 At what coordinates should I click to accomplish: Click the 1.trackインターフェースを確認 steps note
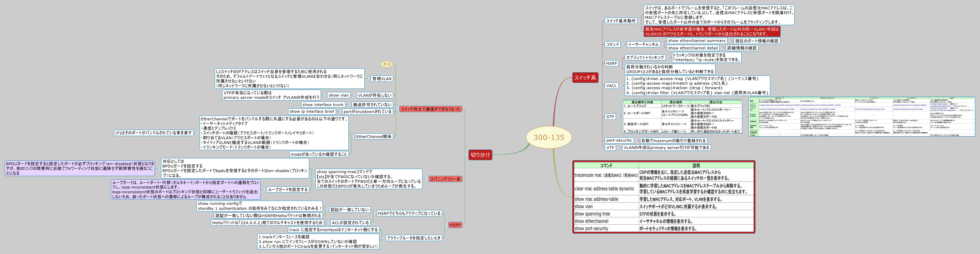pos(318,241)
